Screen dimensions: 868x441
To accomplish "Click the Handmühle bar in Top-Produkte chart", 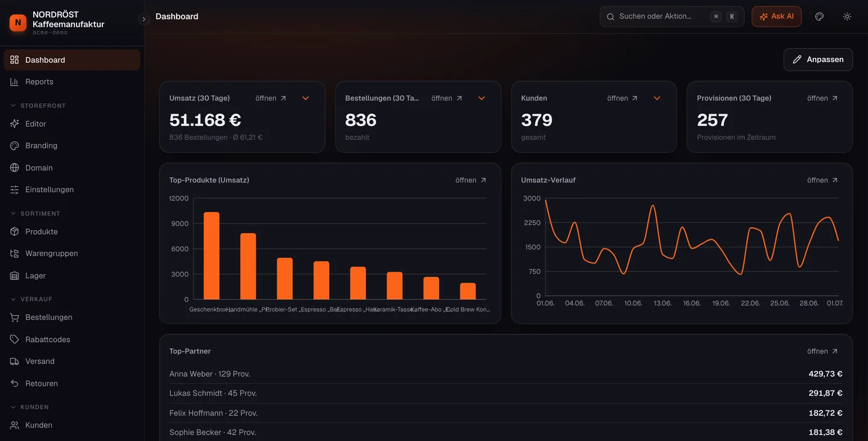I will point(248,266).
